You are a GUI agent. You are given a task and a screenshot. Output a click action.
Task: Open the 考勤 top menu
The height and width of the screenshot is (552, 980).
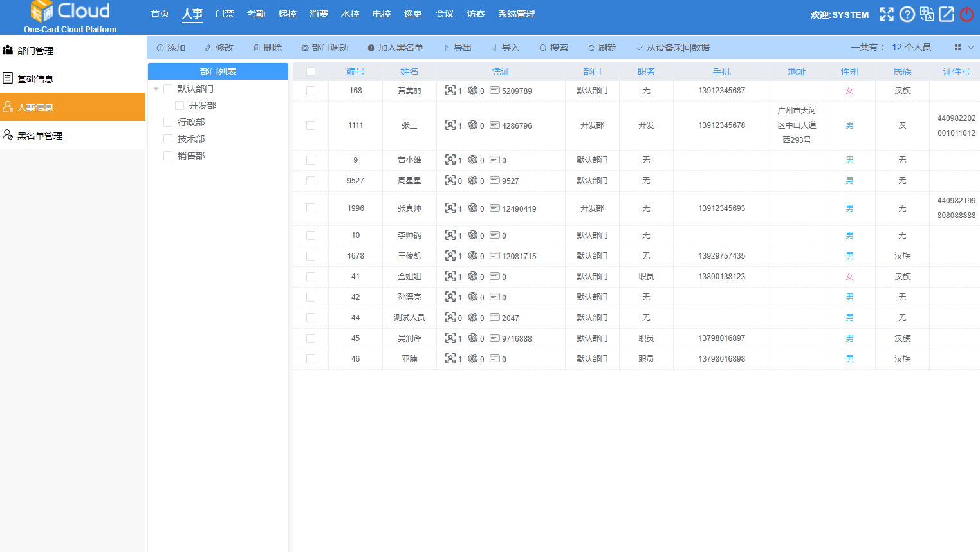click(255, 14)
